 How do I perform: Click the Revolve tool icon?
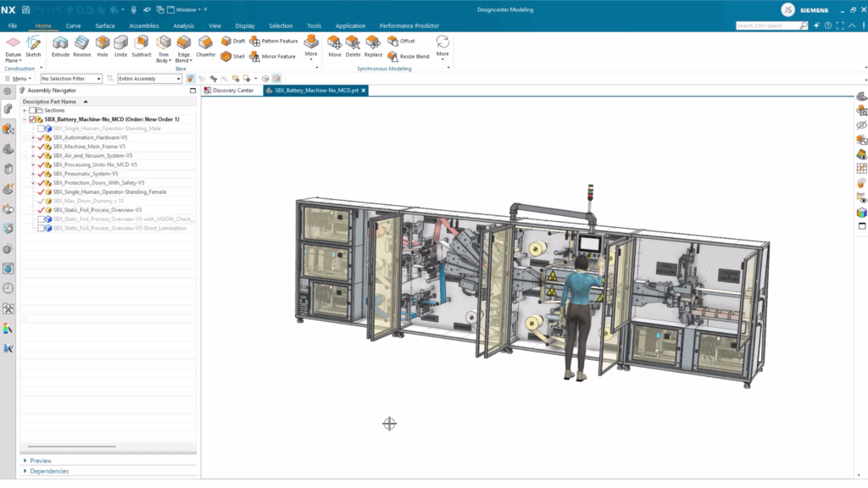82,42
